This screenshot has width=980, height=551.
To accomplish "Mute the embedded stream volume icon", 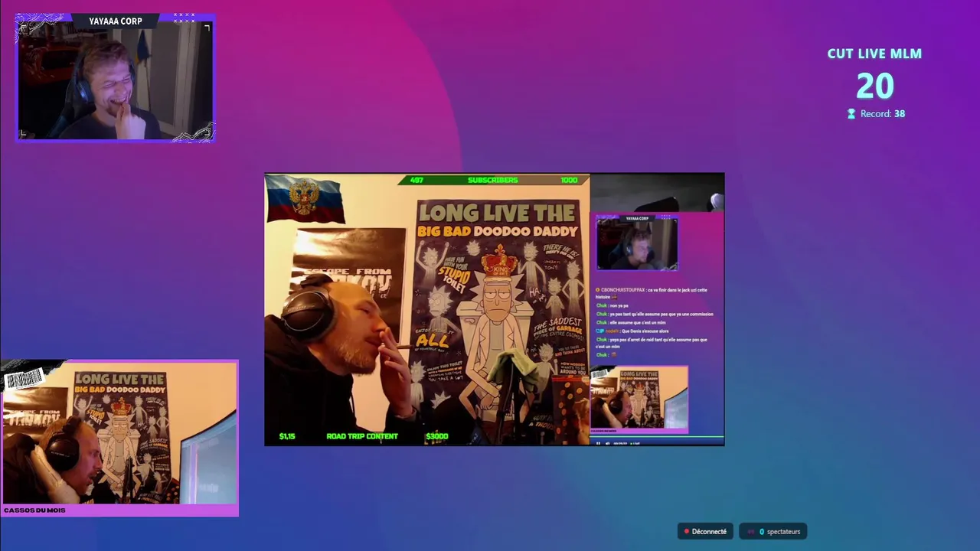I will [608, 443].
